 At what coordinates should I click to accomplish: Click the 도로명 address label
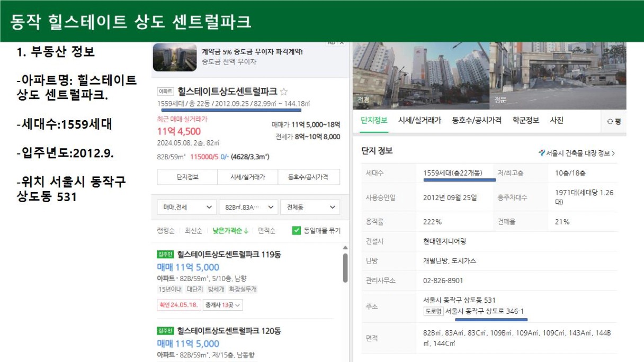coord(433,311)
